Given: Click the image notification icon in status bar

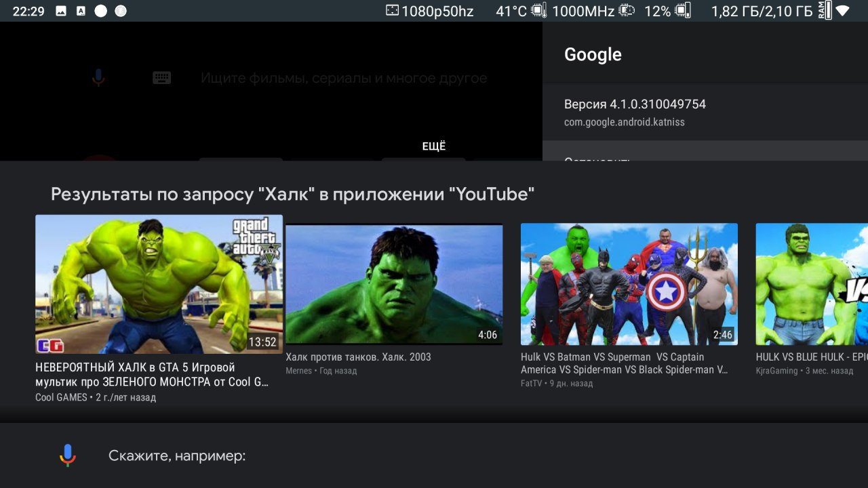Looking at the screenshot, I should [x=61, y=11].
